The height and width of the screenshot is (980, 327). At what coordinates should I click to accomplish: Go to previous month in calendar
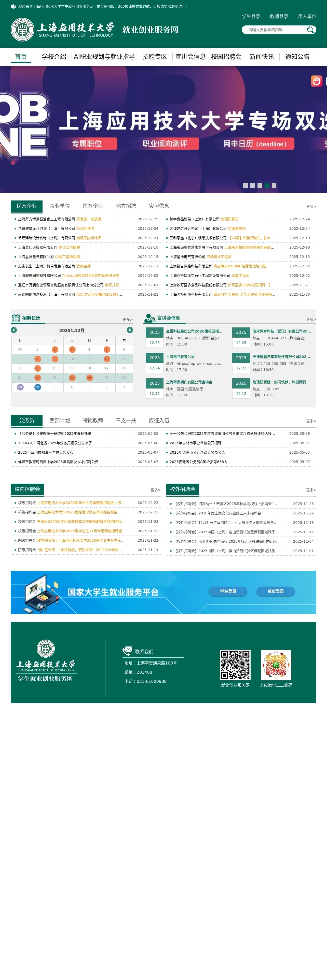tap(14, 330)
